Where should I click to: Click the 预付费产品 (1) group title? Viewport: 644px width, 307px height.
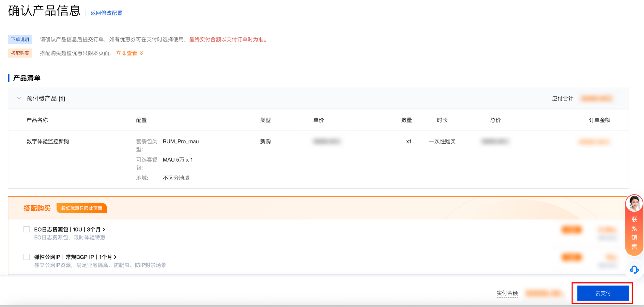point(46,99)
